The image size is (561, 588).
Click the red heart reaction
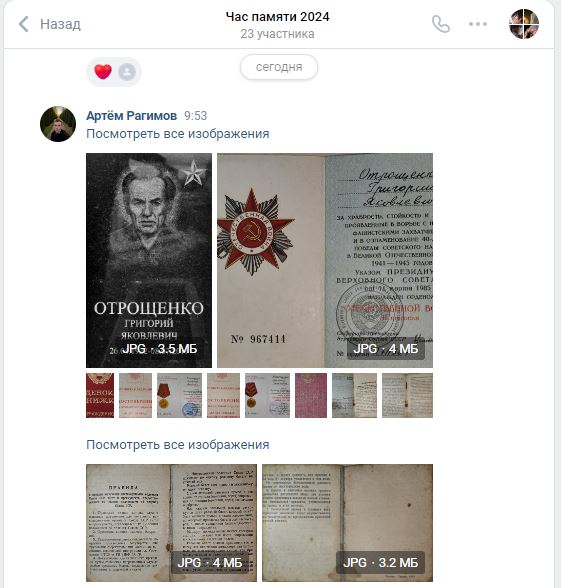(x=103, y=72)
